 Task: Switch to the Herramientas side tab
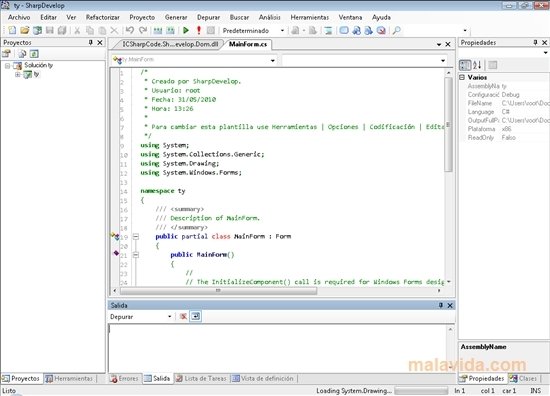click(x=69, y=378)
